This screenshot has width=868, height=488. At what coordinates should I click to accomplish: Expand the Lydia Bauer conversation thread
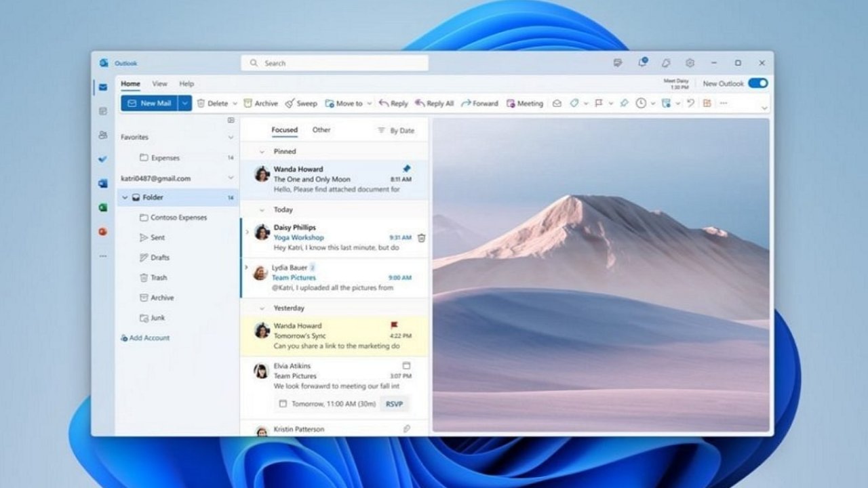[x=246, y=268]
